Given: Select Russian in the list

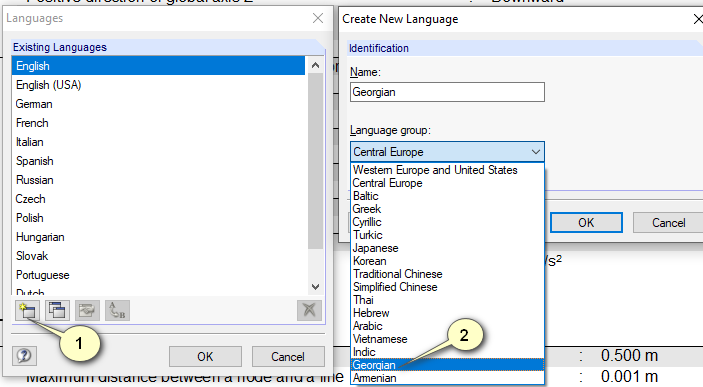Looking at the screenshot, I should point(158,180).
